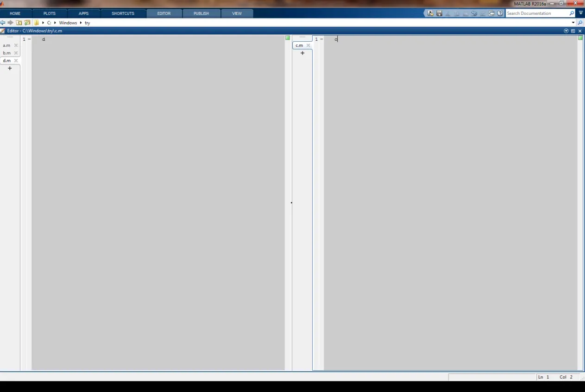Viewport: 585px width, 392px height.
Task: Click the dock/tile layout icon of Editor
Action: click(x=573, y=31)
